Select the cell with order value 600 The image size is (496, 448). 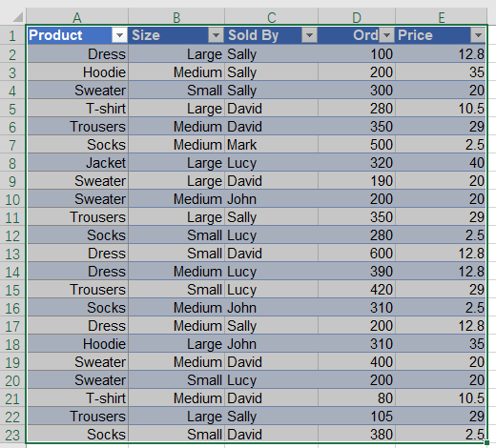pos(357,254)
